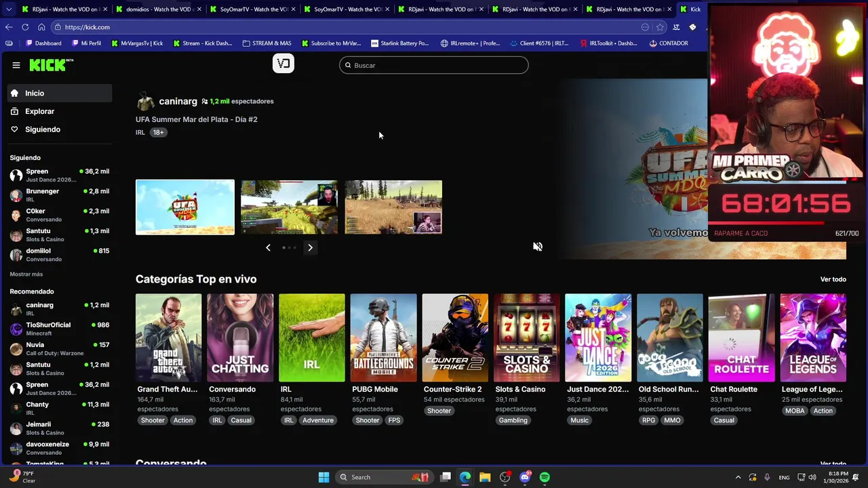Open Spotify from the taskbar

(545, 477)
